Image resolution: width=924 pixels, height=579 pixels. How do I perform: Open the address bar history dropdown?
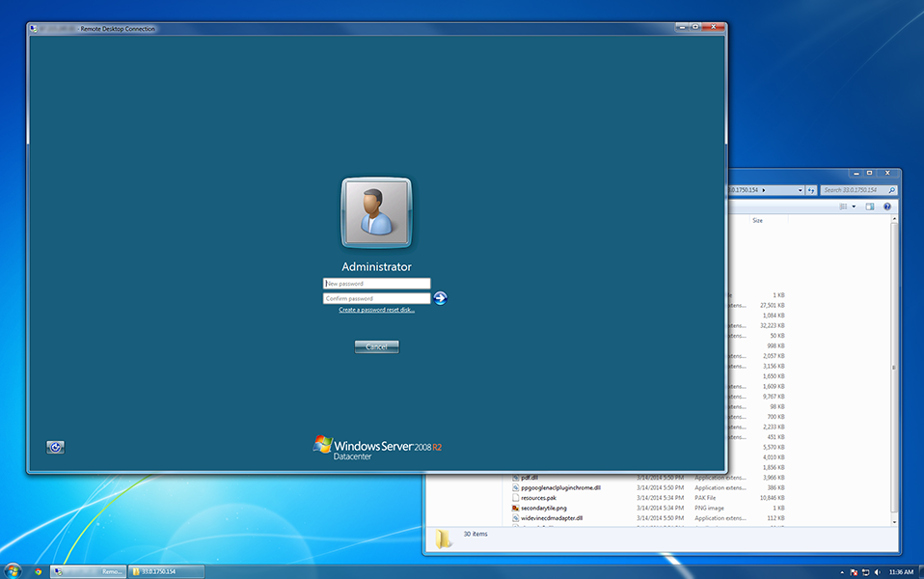pyautogui.click(x=800, y=190)
